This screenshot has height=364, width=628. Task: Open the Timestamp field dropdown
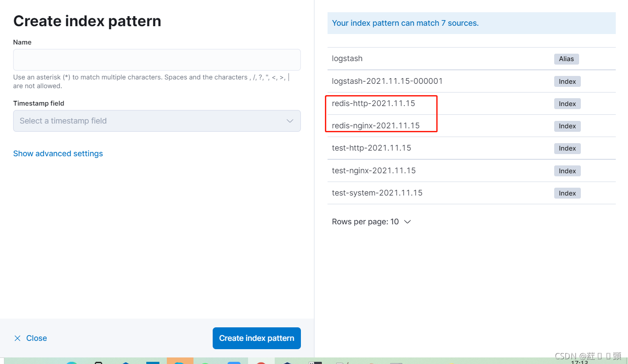(157, 121)
